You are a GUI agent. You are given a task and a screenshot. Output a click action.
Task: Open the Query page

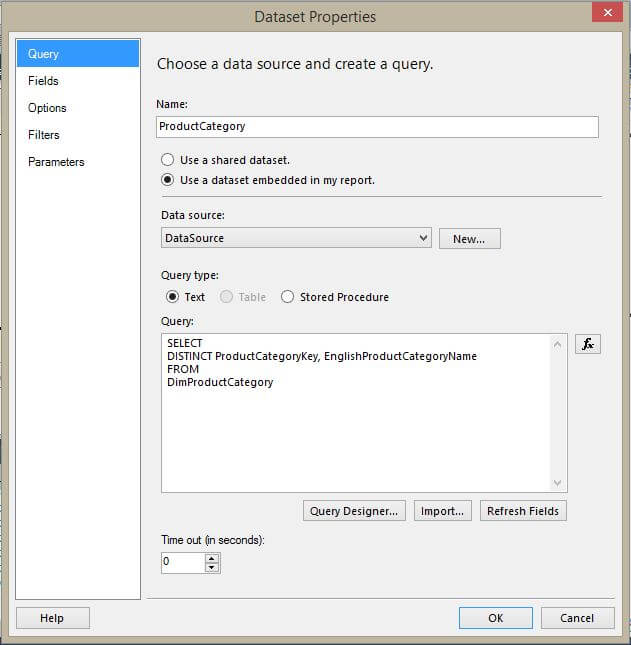pyautogui.click(x=78, y=53)
